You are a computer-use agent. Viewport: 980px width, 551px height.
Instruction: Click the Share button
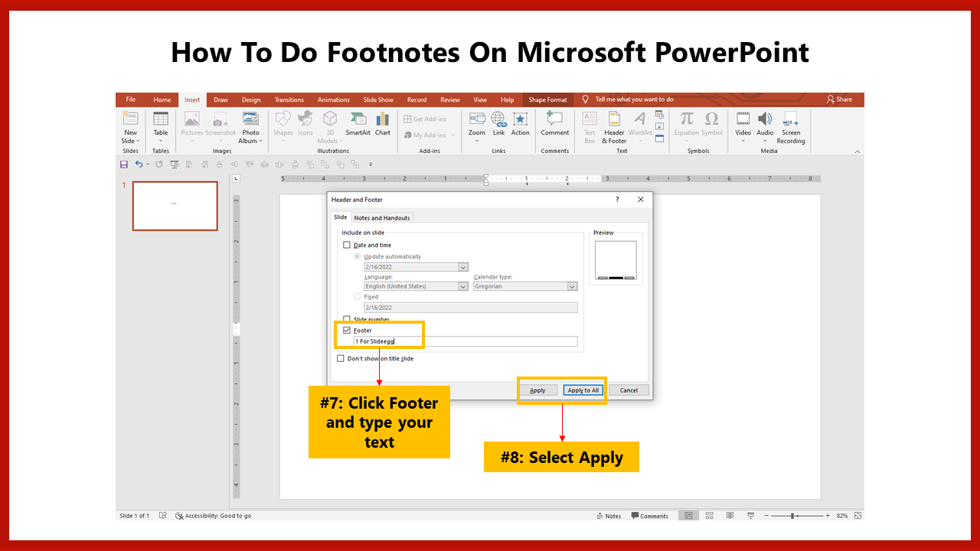pos(840,99)
